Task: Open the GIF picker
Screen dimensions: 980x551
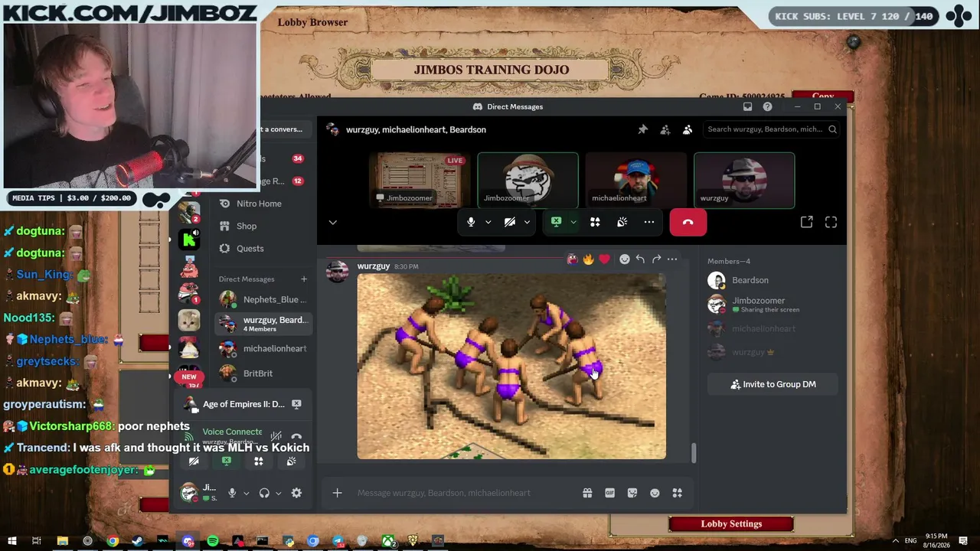Action: (609, 493)
